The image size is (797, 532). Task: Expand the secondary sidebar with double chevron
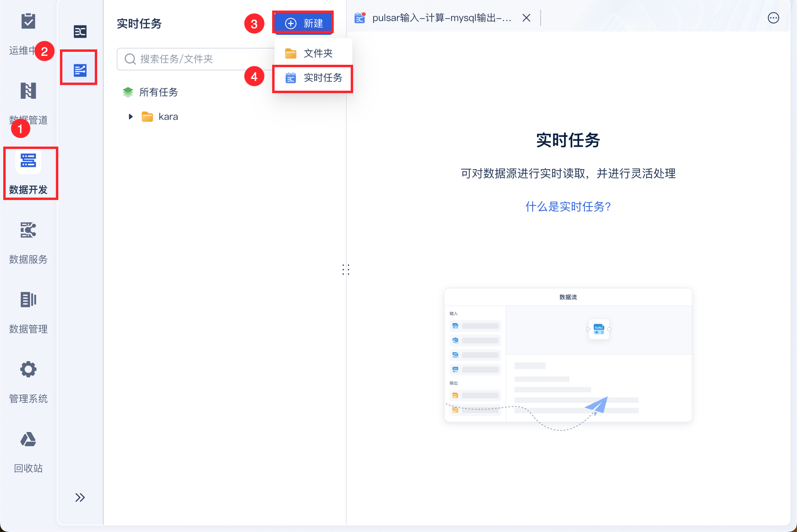click(80, 497)
